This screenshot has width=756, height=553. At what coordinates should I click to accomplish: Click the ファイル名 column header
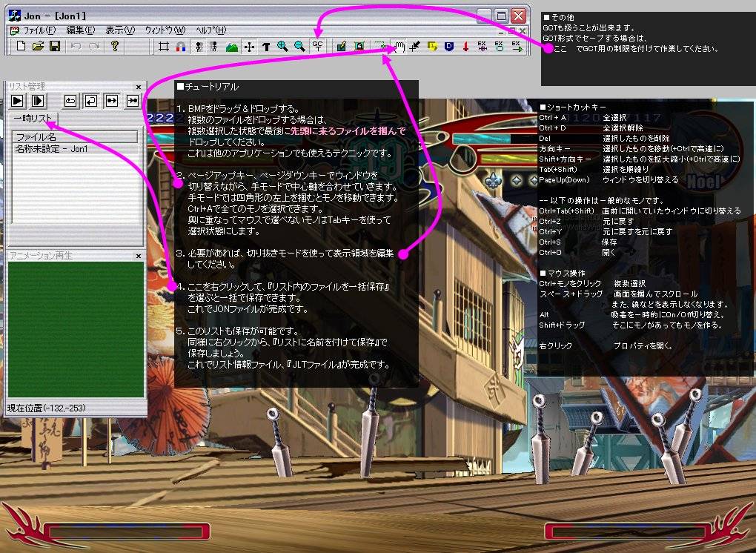pos(75,137)
